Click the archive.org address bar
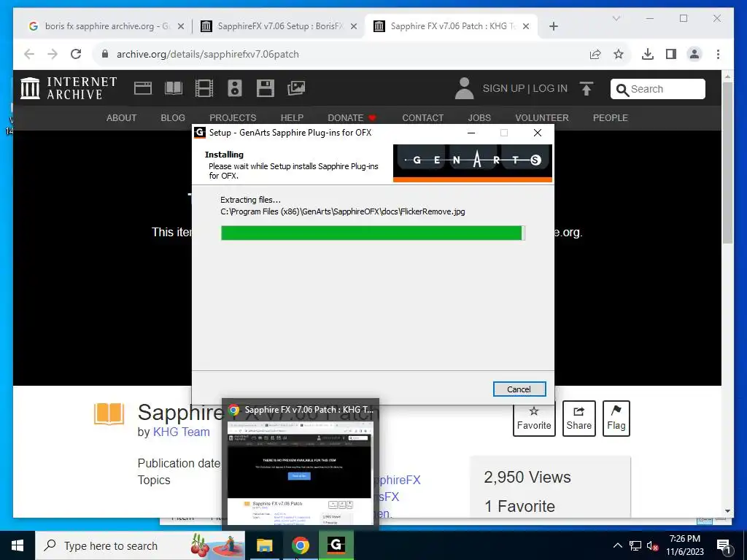Screen dimensions: 747x560 pyautogui.click(x=341, y=54)
